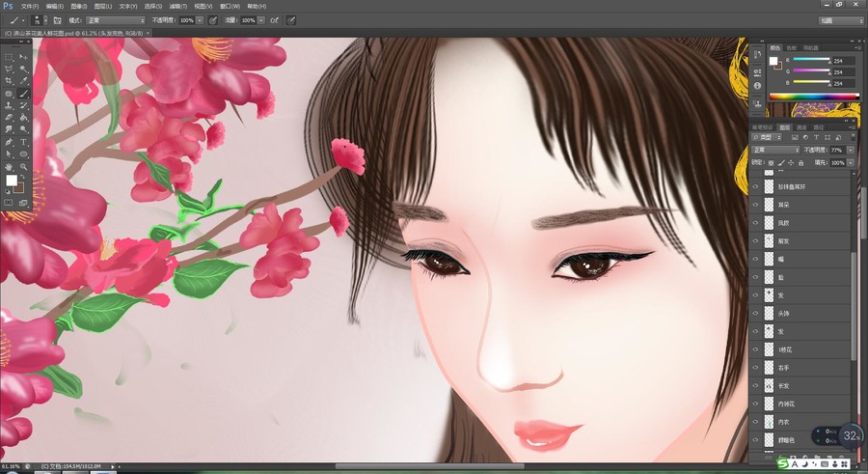Switch to the 路径 tab
Screen dimensions: 868x474
(x=819, y=127)
